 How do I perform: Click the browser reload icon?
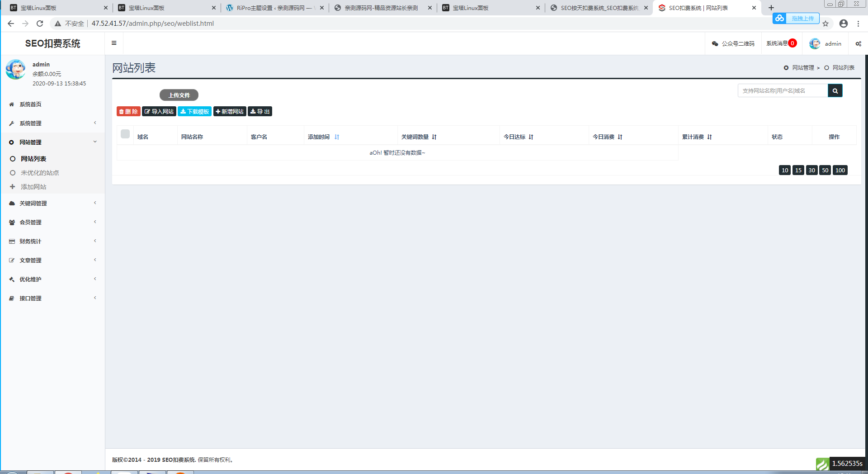[x=40, y=24]
